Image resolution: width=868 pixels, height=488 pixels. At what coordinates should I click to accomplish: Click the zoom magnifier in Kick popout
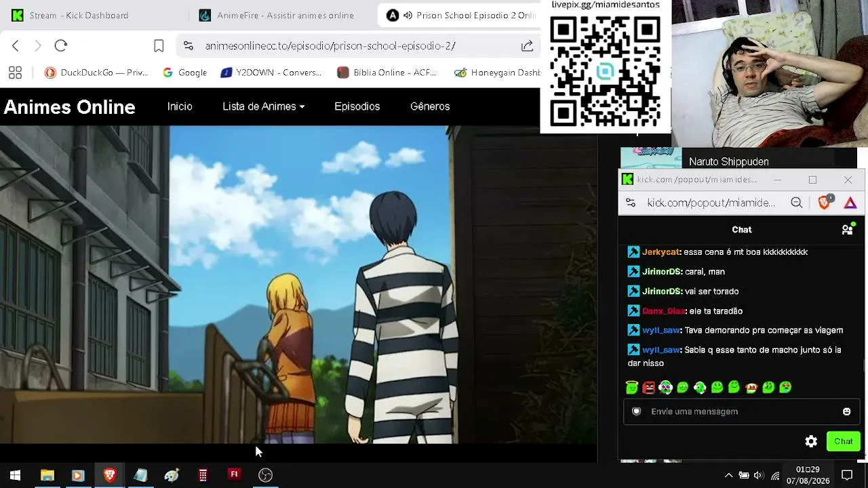(797, 203)
